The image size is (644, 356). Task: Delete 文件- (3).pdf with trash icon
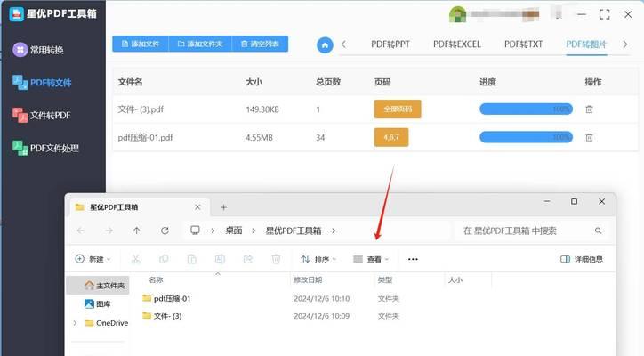[589, 109]
